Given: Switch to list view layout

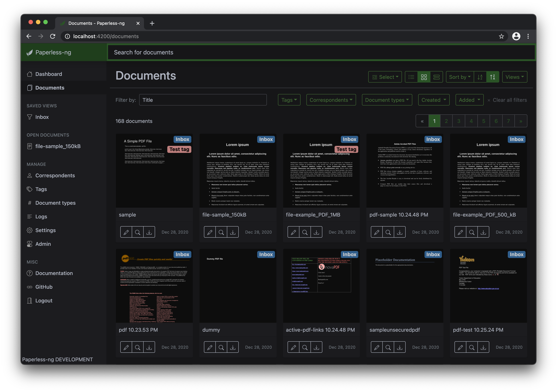Looking at the screenshot, I should [x=411, y=77].
